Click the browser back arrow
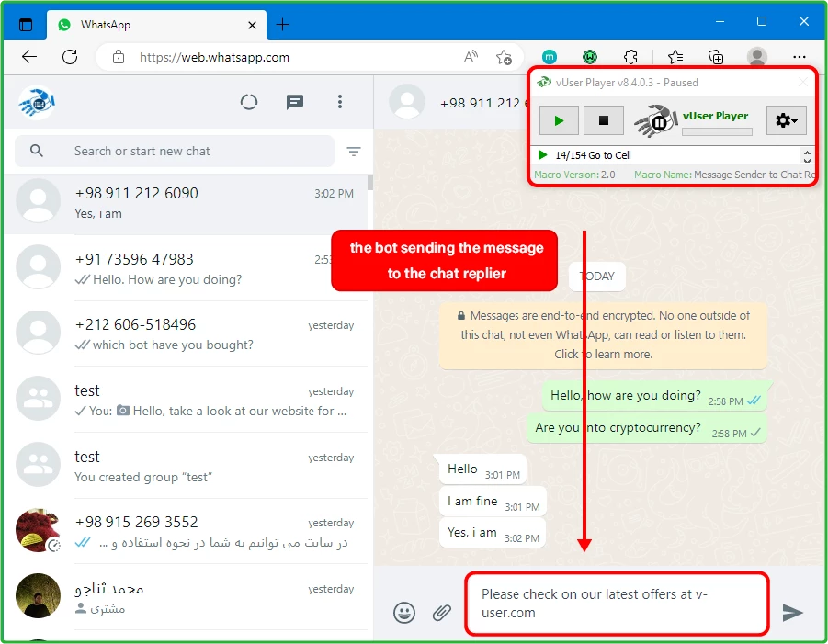The image size is (828, 644). [29, 56]
